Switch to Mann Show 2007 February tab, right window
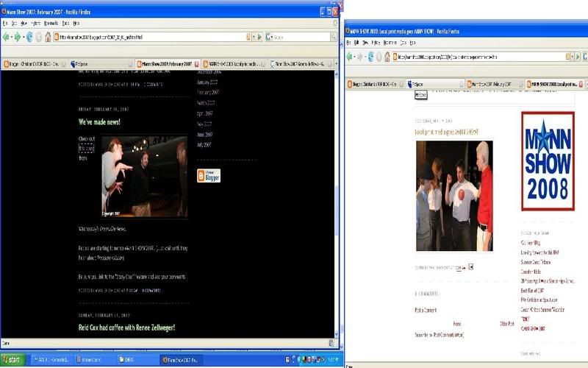 coord(494,84)
